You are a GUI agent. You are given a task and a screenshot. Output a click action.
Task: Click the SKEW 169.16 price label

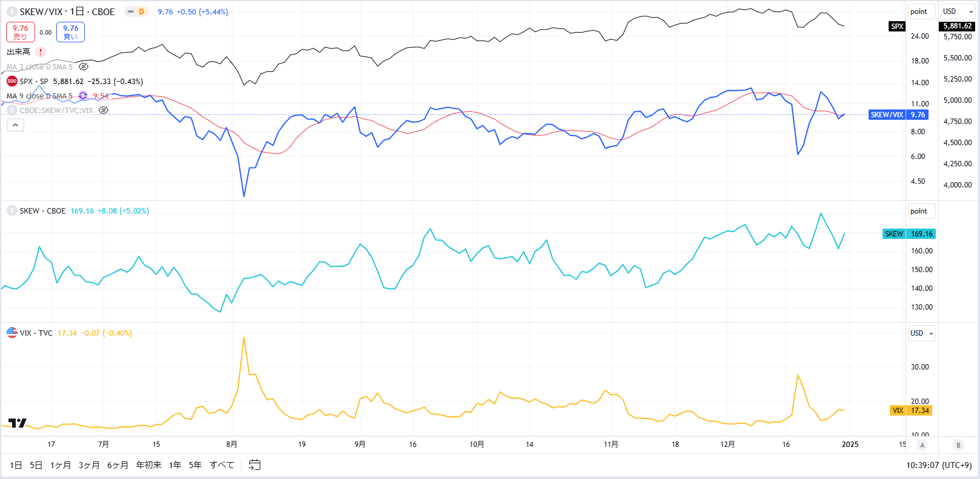tap(921, 234)
